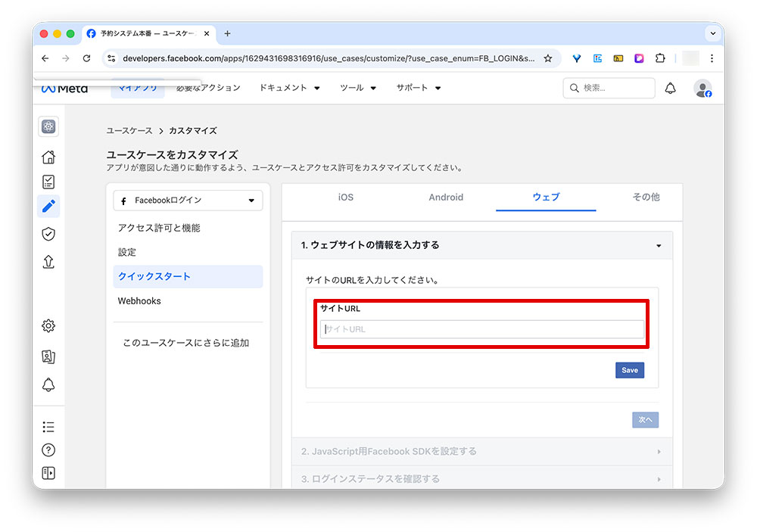Open the activity log list icon
Screen dimensions: 757x532
(48, 426)
